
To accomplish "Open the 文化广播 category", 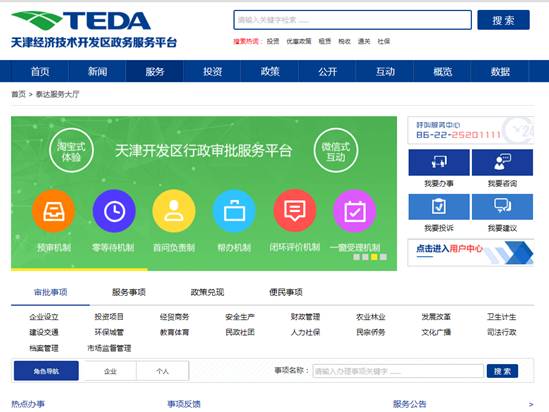I will (436, 332).
